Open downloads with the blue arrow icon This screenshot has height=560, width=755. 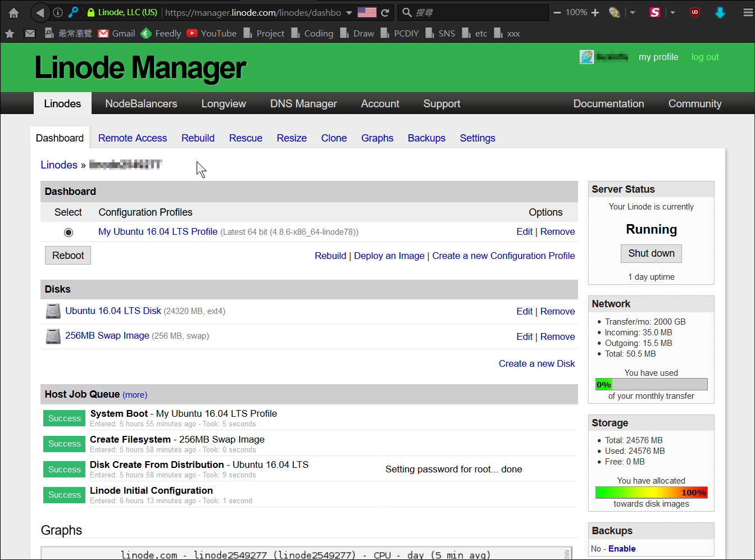coord(720,12)
